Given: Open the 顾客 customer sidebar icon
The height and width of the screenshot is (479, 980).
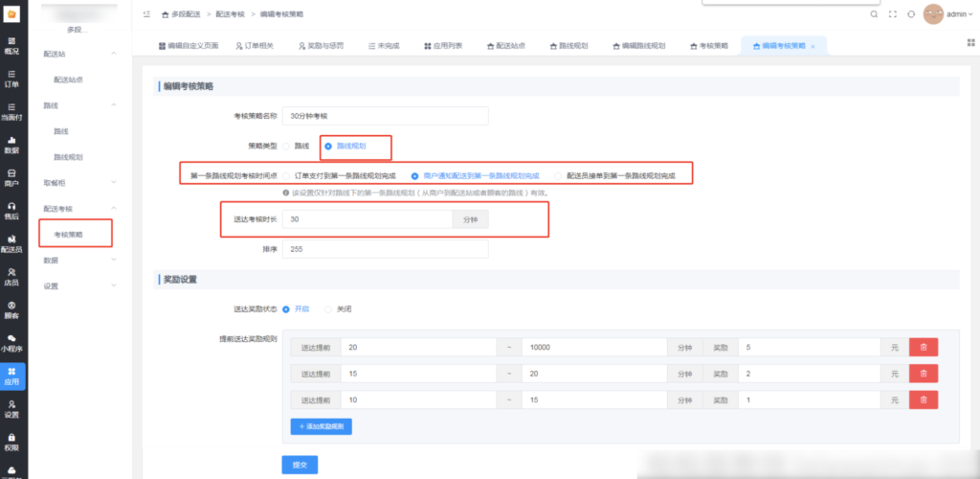Looking at the screenshot, I should 11,310.
